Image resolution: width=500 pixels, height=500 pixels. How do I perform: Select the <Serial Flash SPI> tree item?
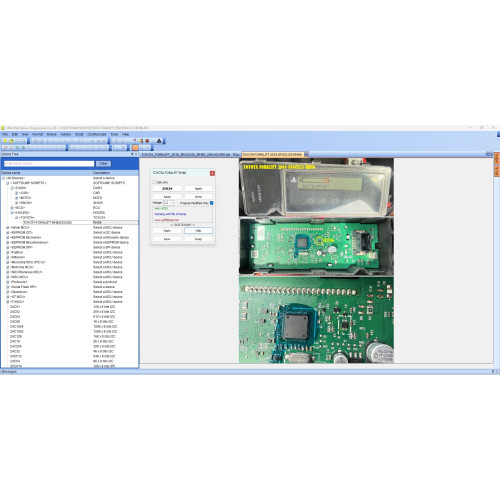tap(23, 287)
